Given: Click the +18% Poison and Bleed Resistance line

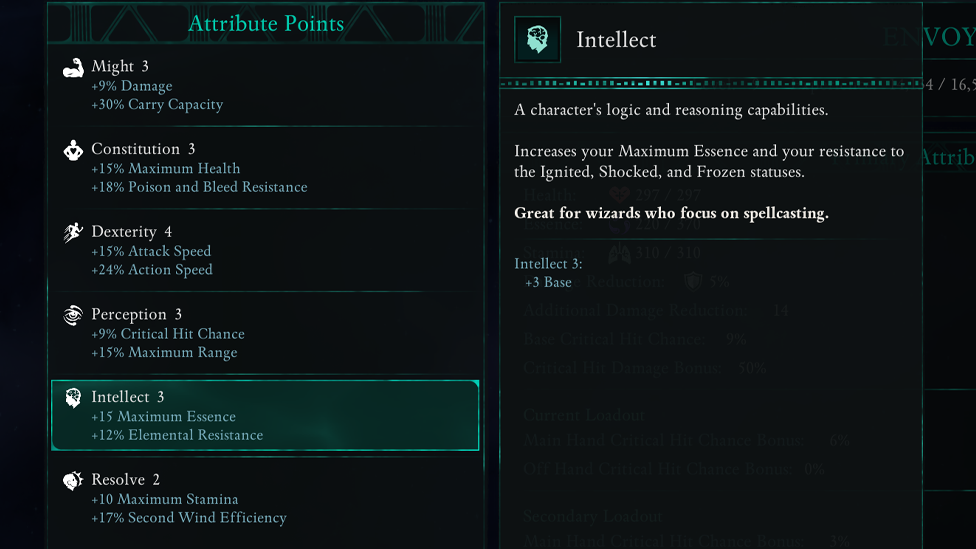Looking at the screenshot, I should pos(199,187).
